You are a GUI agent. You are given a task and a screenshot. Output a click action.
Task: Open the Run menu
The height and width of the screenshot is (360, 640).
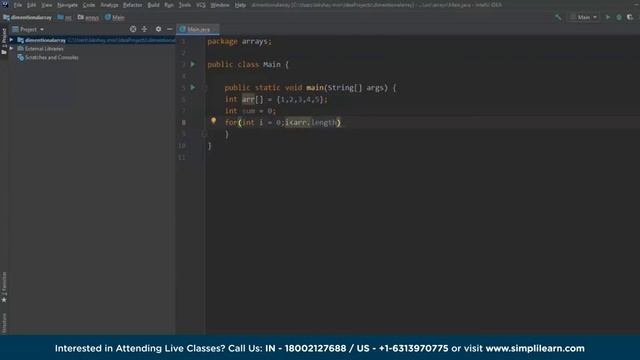[169, 5]
